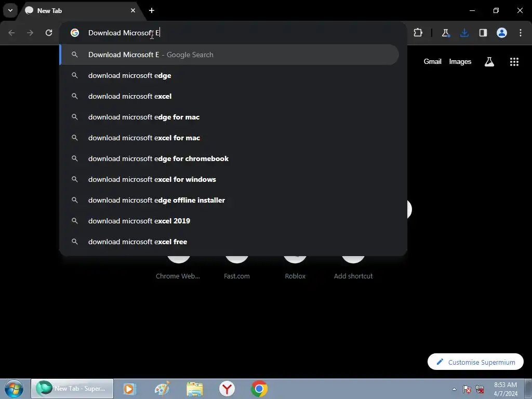Show hidden tray icons arrow
The width and height of the screenshot is (532, 399).
[x=454, y=389]
